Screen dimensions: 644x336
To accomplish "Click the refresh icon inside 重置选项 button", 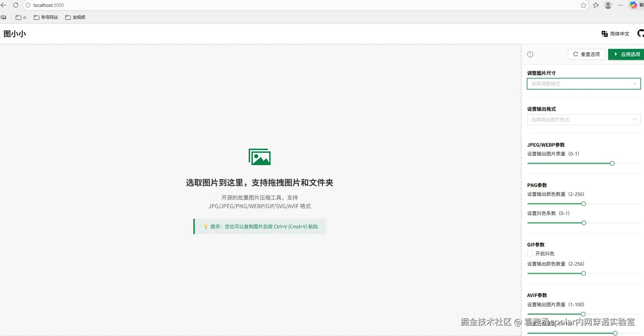I will 576,54.
